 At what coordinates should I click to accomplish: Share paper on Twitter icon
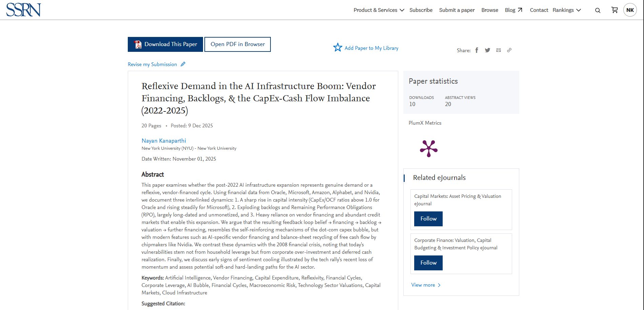coord(487,50)
